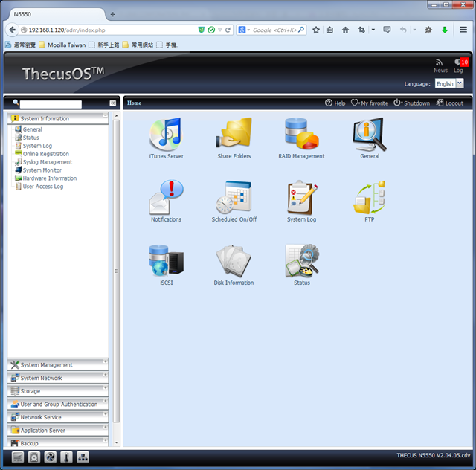Viewport: 476px width, 470px height.
Task: Click the browser home icon
Action: coord(345,30)
